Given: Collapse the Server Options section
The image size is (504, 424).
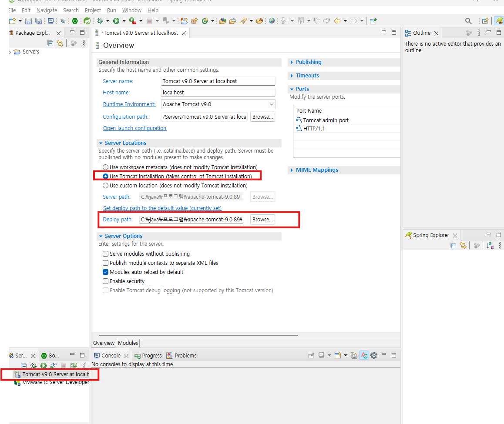Looking at the screenshot, I should point(101,237).
